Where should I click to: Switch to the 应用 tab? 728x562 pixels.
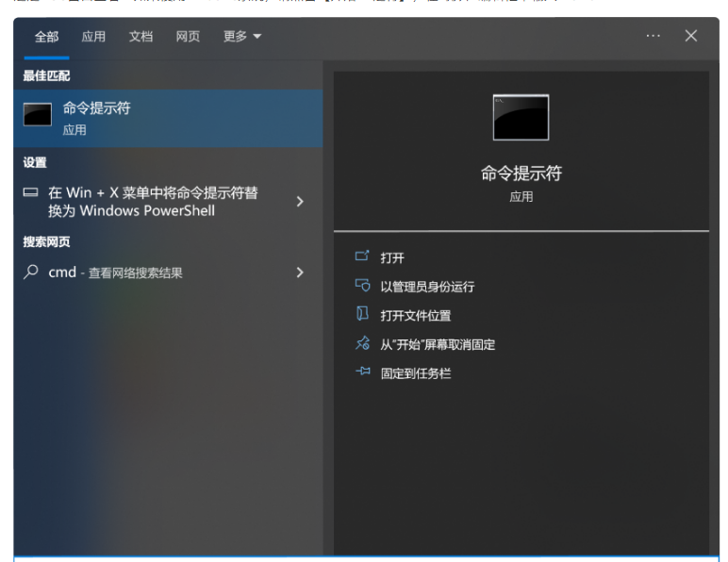93,36
